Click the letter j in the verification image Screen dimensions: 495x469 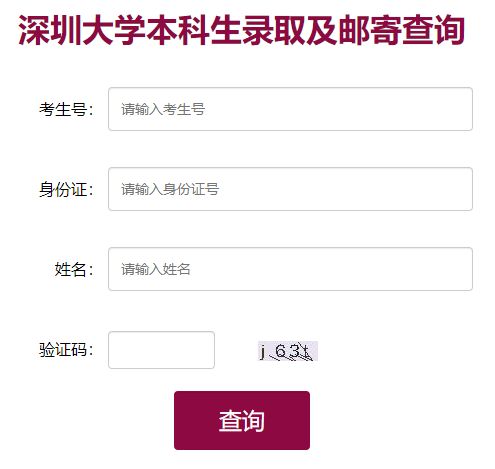tap(263, 352)
